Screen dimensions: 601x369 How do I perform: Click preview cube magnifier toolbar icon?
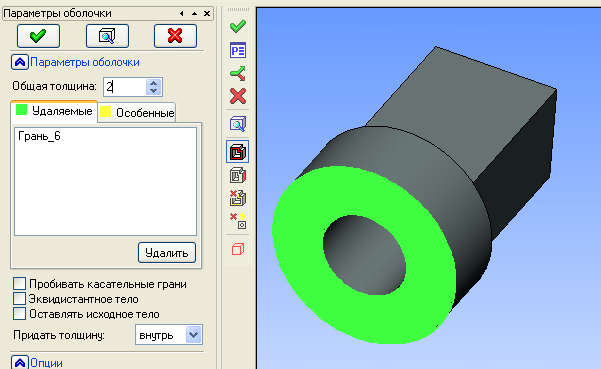point(238,124)
